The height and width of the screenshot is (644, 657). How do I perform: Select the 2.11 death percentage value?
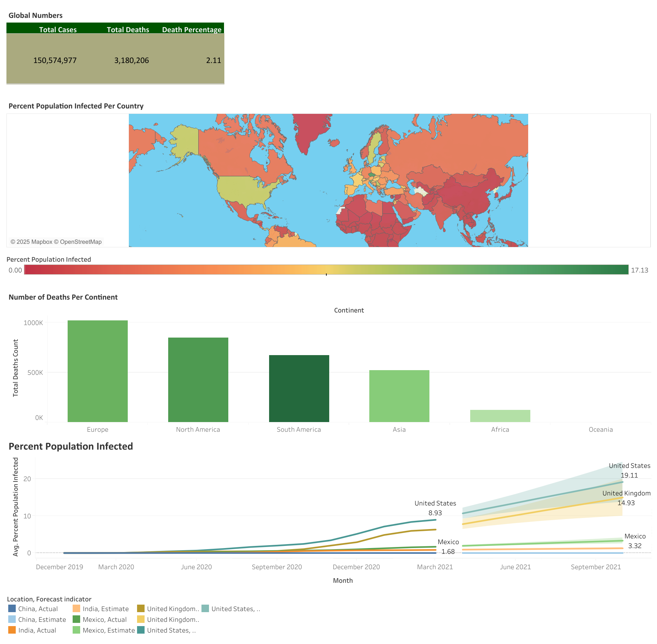pyautogui.click(x=214, y=60)
